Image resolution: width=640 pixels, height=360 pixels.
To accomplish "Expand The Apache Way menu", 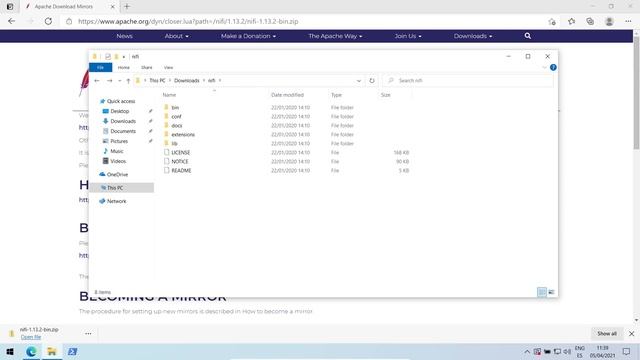I will [335, 36].
